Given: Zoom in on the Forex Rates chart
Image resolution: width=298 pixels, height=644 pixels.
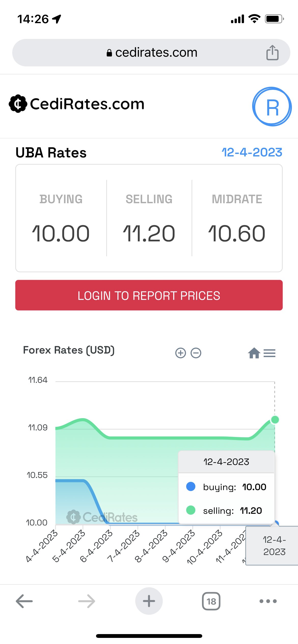Looking at the screenshot, I should [x=181, y=353].
